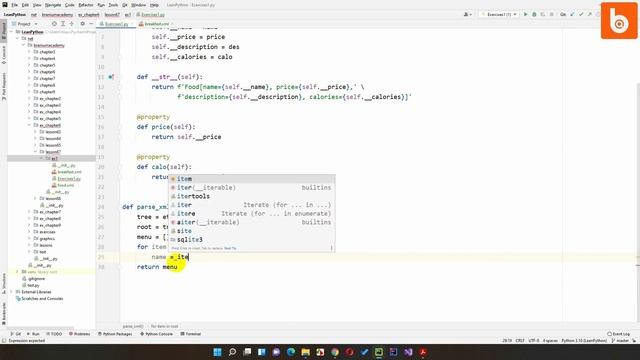640x360 pixels.
Task: Open the Exercises7 run configuration dropdown
Action: pos(499,14)
